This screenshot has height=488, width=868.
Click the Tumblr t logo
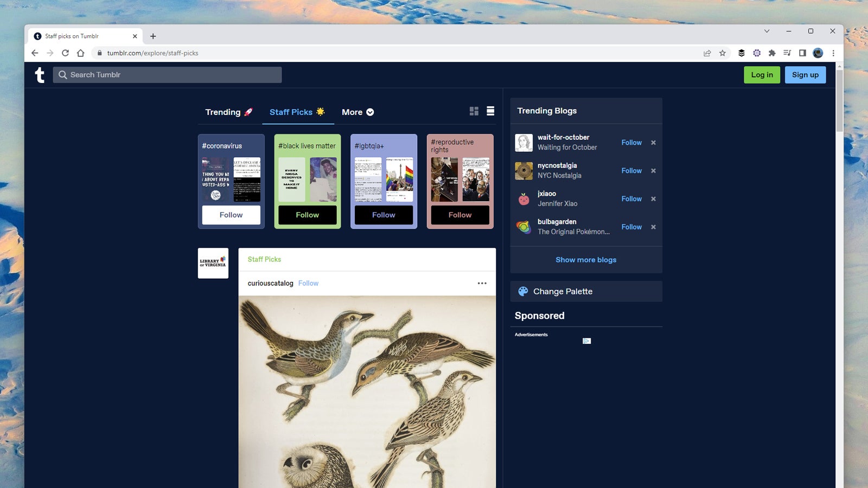(x=40, y=75)
